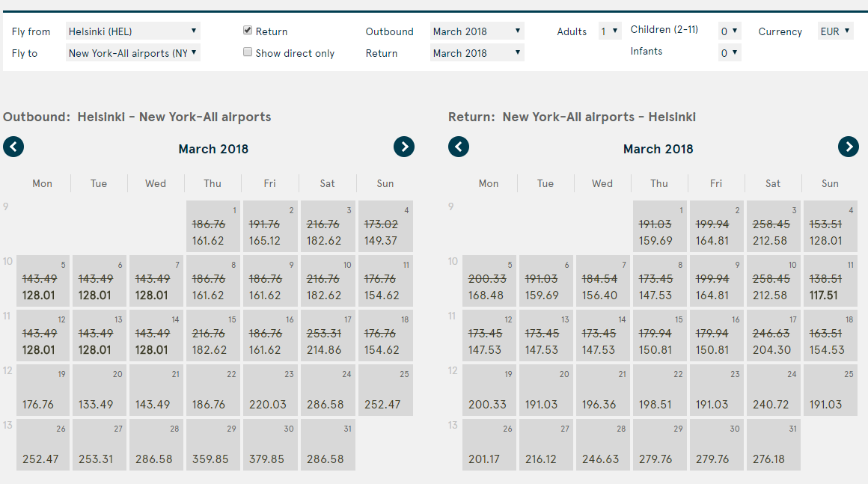This screenshot has width=868, height=484.
Task: Open the Fly from Helsinki dropdown
Action: (x=132, y=31)
